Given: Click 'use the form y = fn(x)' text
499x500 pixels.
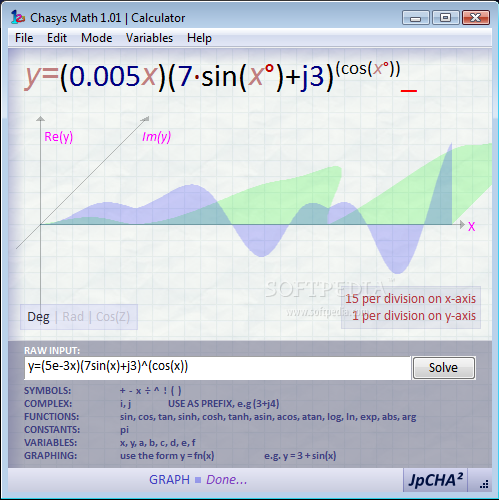Looking at the screenshot, I should point(167,456).
